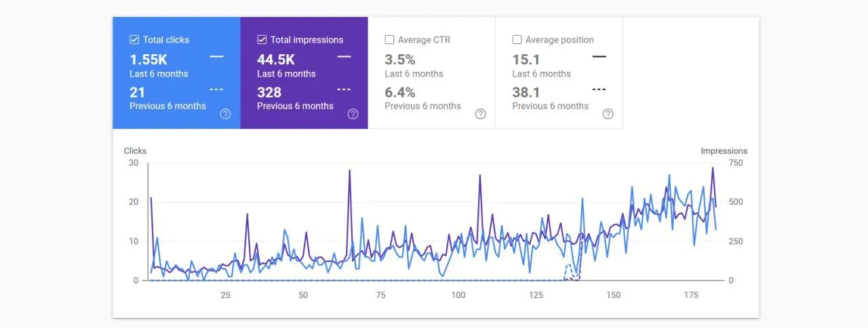This screenshot has height=328, width=868.
Task: Open help icon on Total clicks card
Action: (x=226, y=114)
